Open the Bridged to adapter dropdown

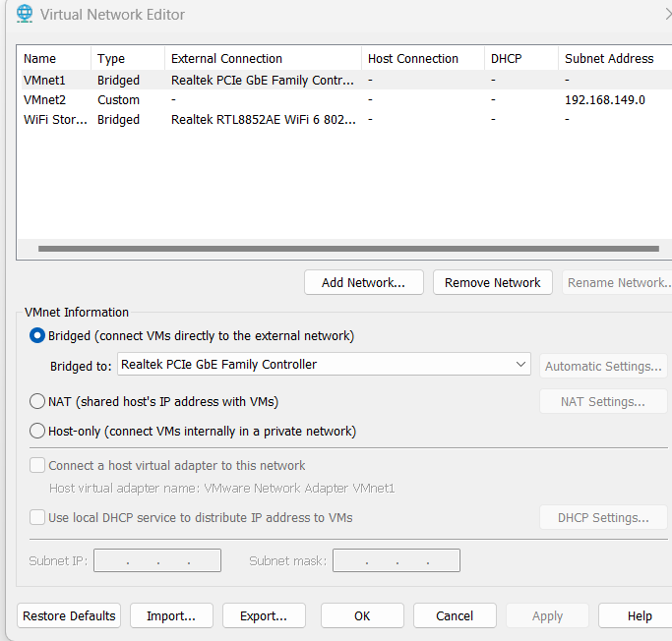coord(324,365)
